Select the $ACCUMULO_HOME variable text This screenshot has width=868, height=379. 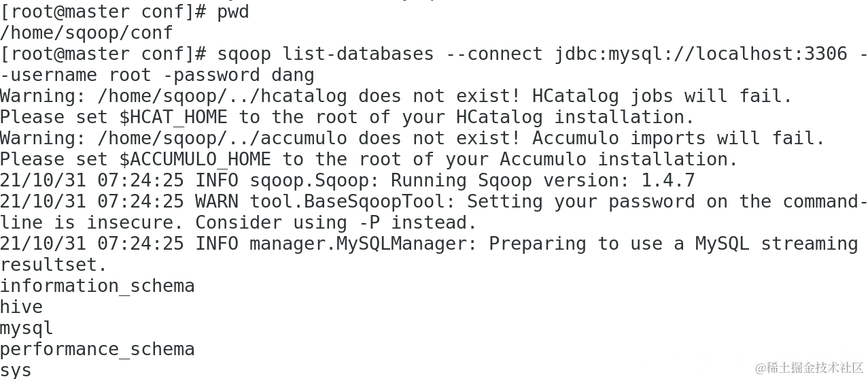(195, 159)
